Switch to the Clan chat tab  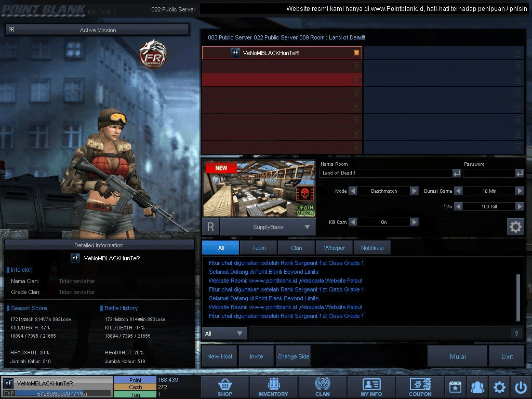tap(297, 248)
